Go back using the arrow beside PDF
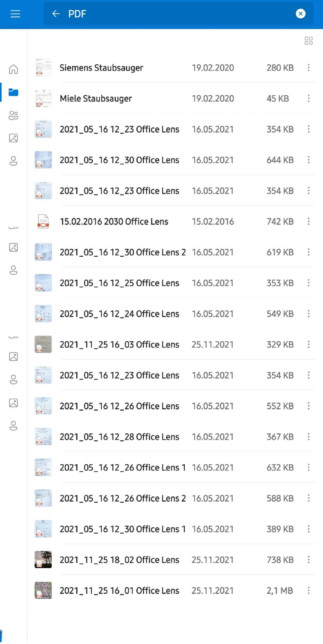 [56, 14]
